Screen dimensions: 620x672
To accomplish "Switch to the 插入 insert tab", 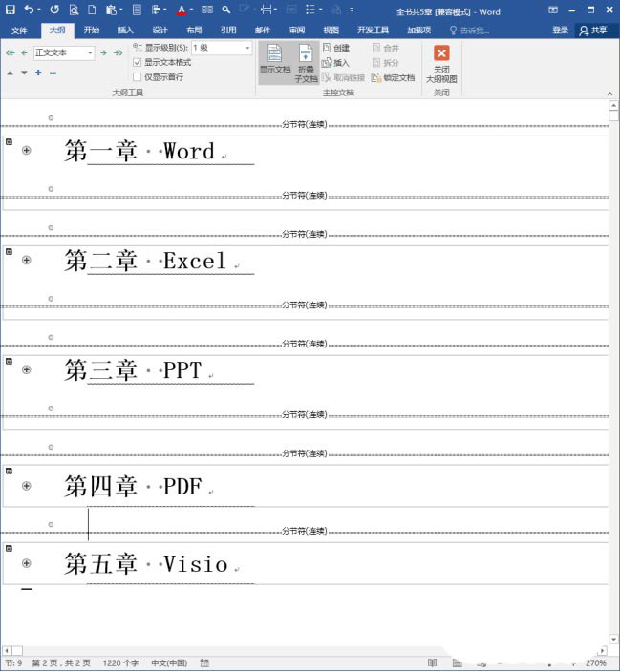I will (125, 30).
